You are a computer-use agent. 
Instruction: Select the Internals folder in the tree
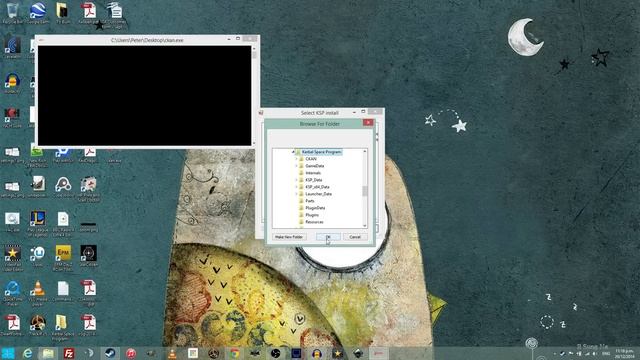pyautogui.click(x=313, y=173)
